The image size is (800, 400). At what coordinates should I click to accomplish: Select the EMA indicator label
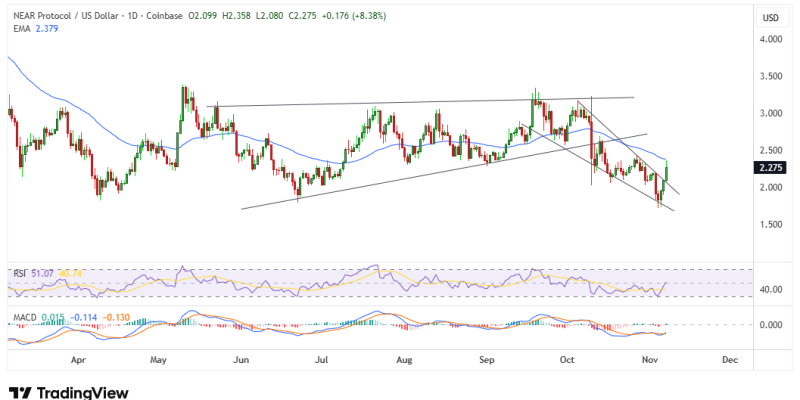pos(18,27)
